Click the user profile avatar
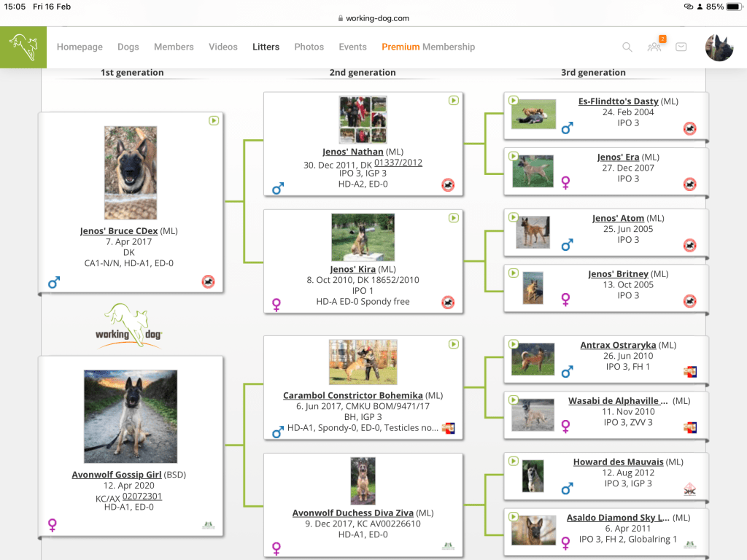Screen dimensions: 747x560 (x=719, y=47)
